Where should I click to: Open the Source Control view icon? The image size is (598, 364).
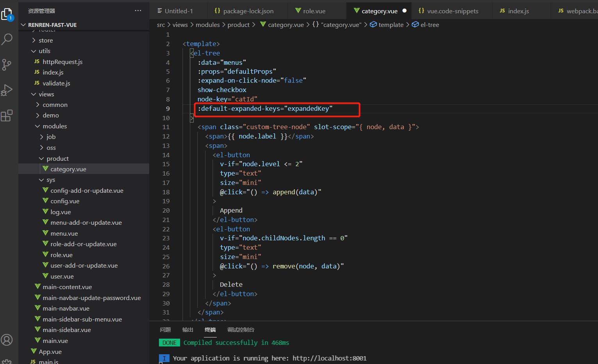[x=7, y=64]
